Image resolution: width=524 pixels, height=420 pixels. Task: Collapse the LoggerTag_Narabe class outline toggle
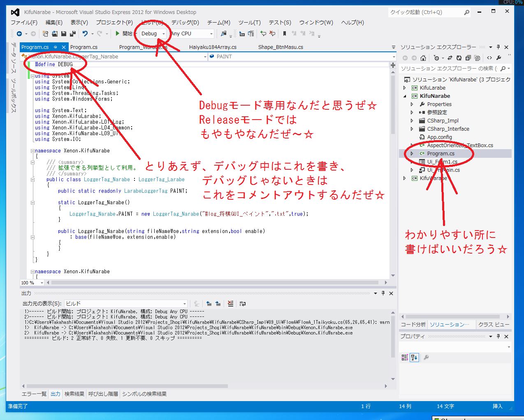(x=32, y=180)
